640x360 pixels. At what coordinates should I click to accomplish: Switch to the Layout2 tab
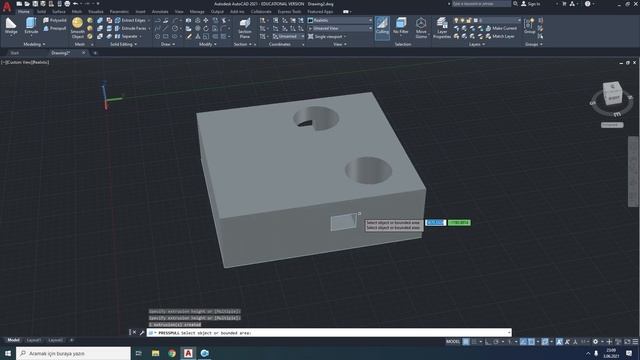(56, 340)
